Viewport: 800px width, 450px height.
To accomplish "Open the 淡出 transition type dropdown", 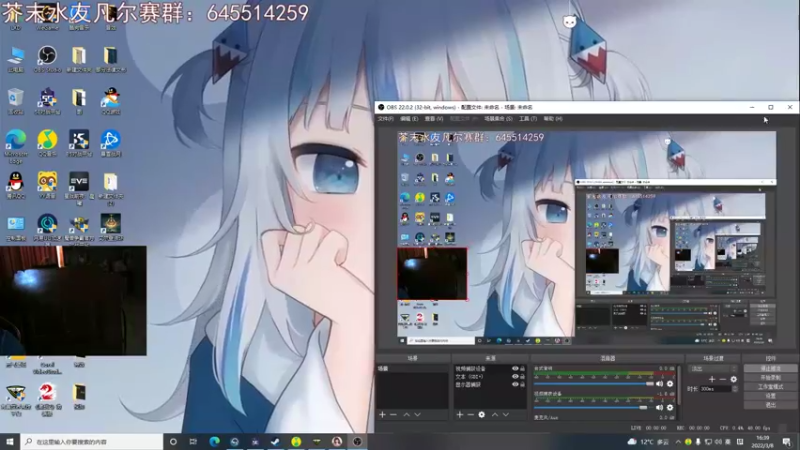I will (713, 368).
